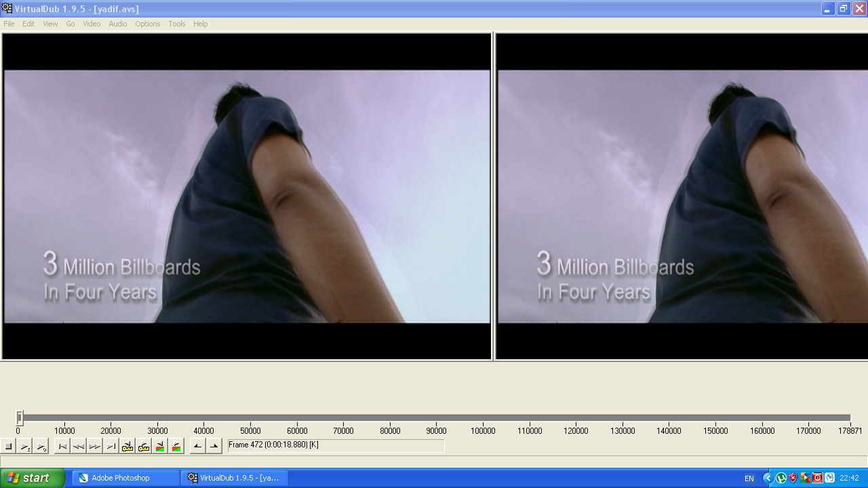Open the Options menu
Image resolution: width=868 pixels, height=488 pixels.
click(147, 24)
